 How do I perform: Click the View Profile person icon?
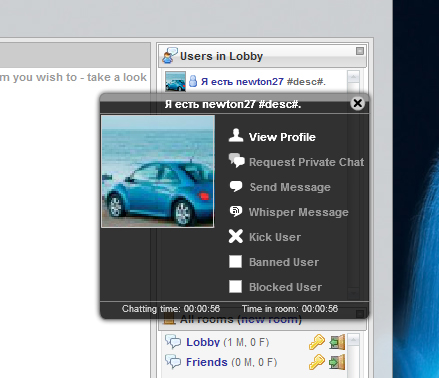(236, 135)
